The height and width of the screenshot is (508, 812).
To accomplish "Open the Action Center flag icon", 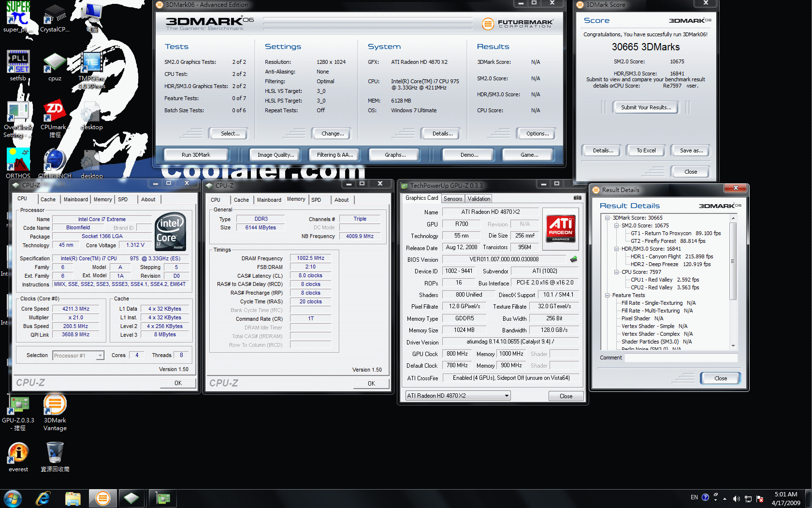I will click(760, 499).
